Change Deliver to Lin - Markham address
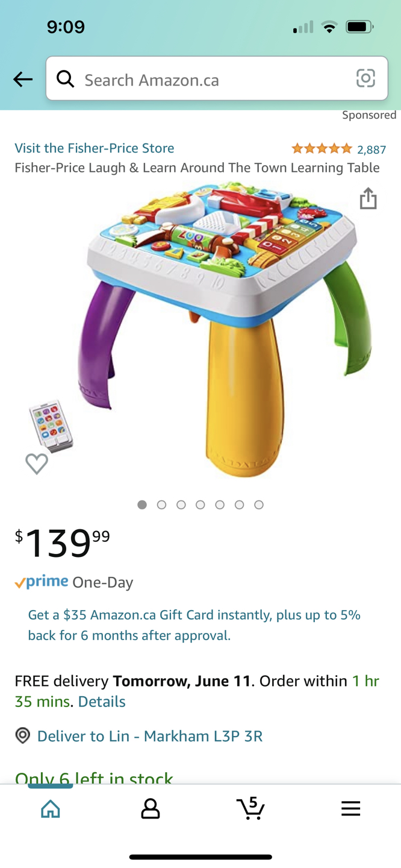The width and height of the screenshot is (401, 868). pyautogui.click(x=150, y=736)
